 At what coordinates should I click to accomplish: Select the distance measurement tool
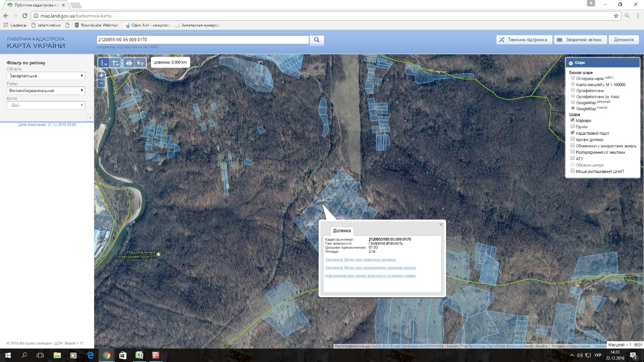tap(104, 63)
